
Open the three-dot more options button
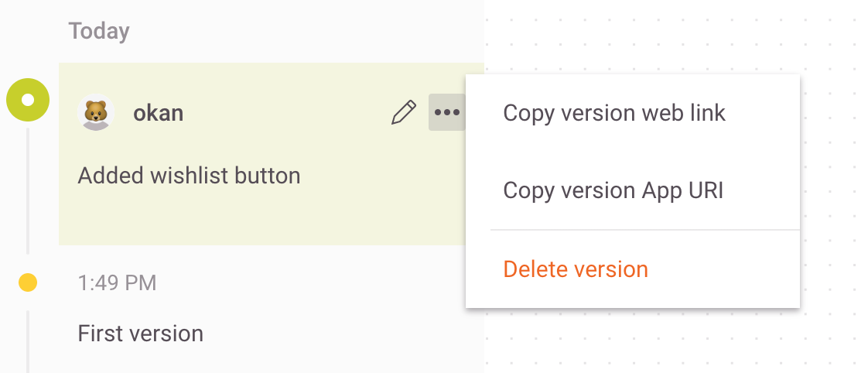(x=447, y=113)
